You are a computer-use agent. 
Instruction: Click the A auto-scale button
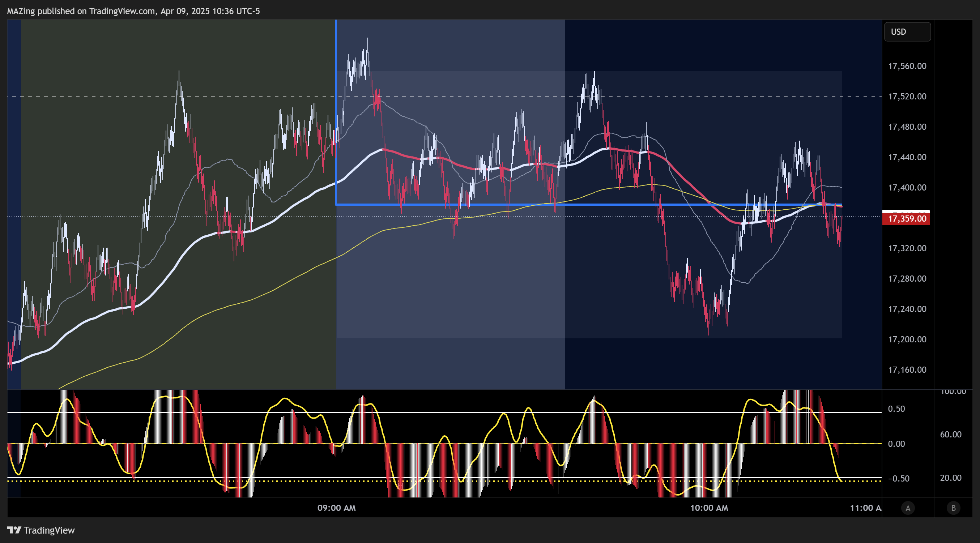908,508
